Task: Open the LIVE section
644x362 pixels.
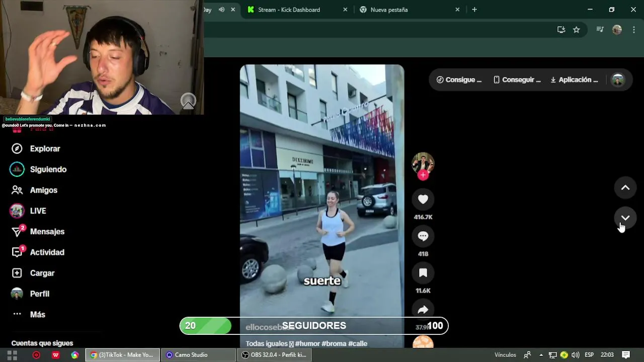Action: tap(28, 211)
